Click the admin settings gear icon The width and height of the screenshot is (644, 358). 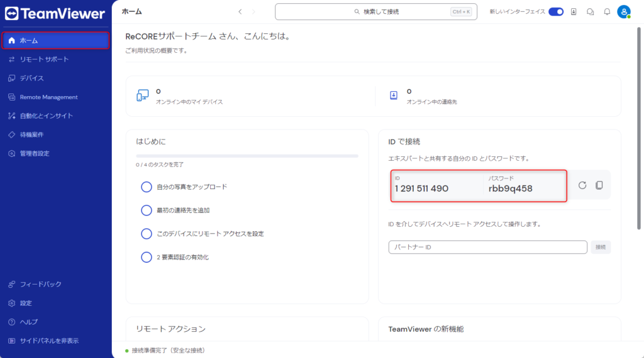[x=11, y=153]
